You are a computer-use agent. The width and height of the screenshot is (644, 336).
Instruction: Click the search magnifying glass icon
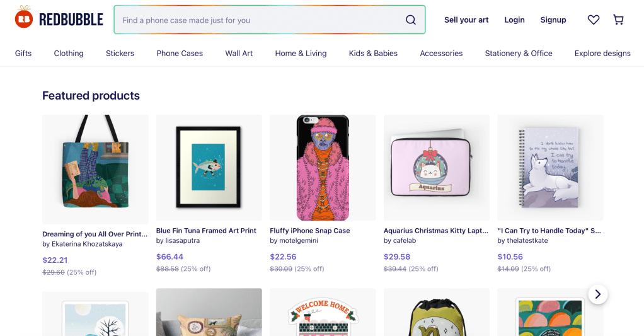pyautogui.click(x=411, y=20)
